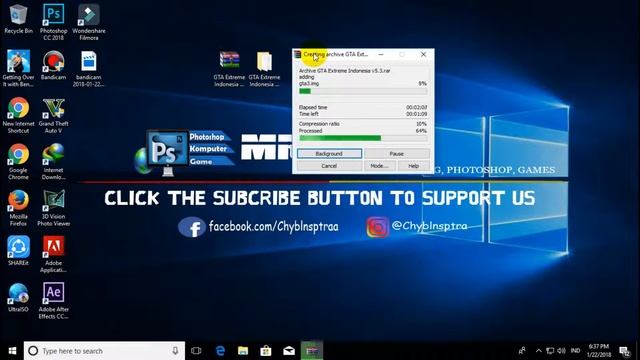Launch Photoshop CC 2018 shortcut

(x=53, y=21)
